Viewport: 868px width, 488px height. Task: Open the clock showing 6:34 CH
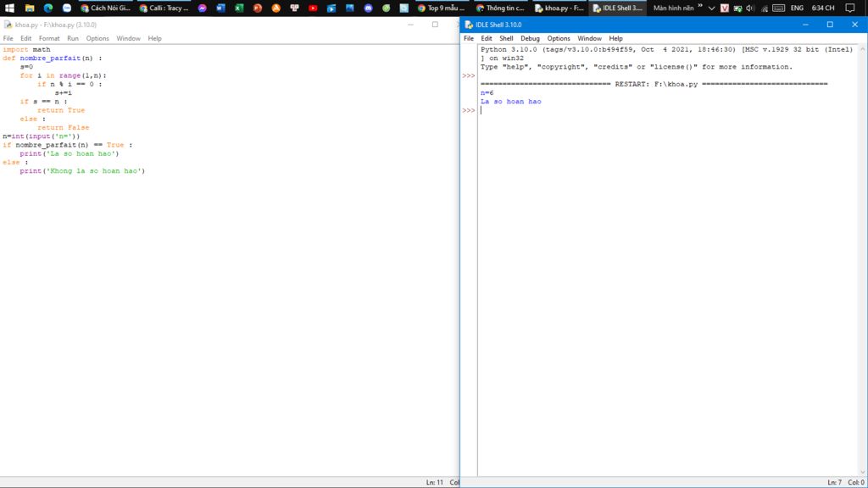[x=822, y=8]
